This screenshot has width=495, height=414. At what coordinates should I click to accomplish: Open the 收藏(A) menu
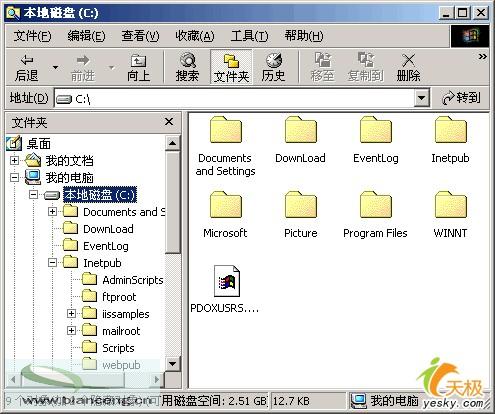(195, 36)
